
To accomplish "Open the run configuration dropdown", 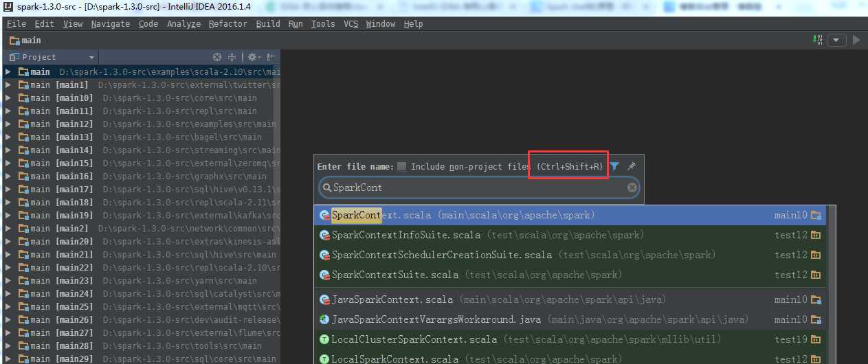I will pos(836,40).
